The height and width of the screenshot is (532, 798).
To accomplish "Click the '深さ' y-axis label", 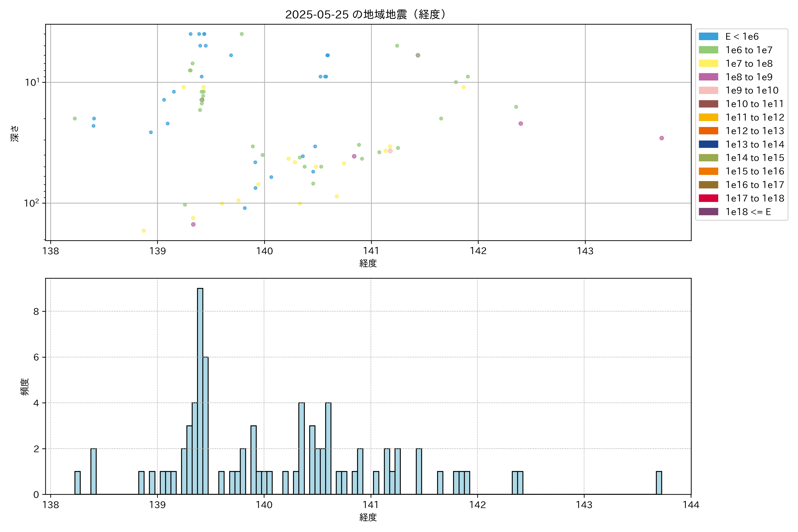I will pyautogui.click(x=15, y=133).
